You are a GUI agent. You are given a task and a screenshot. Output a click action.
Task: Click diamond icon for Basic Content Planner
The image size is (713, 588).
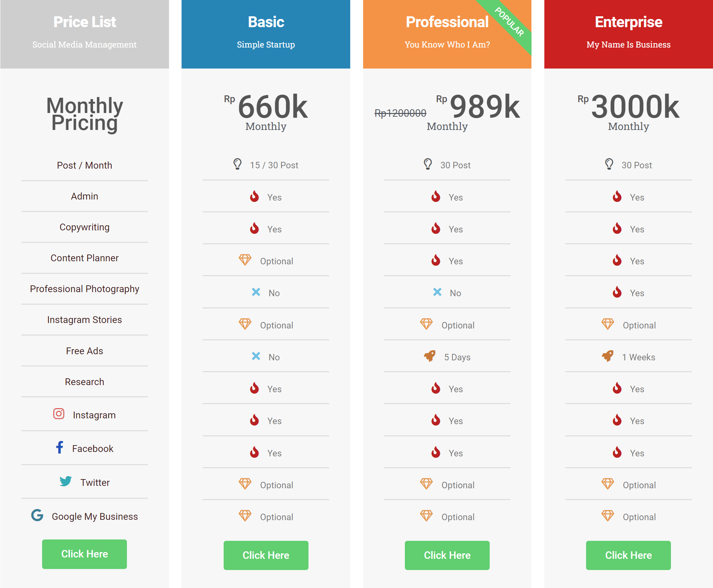(x=245, y=260)
